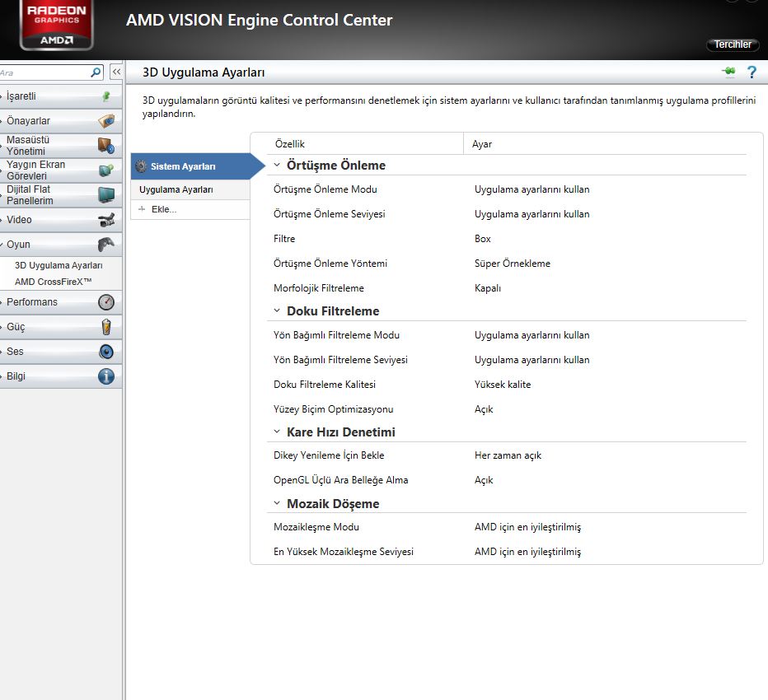Screen dimensions: 768x700
Task: Collapse the Oyun sidebar section
Action: [61, 245]
